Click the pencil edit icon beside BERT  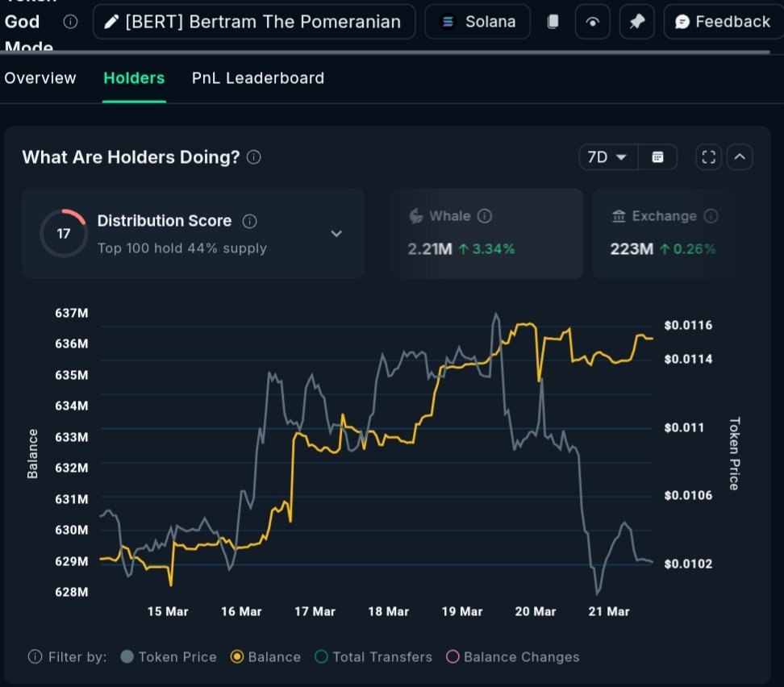(111, 22)
